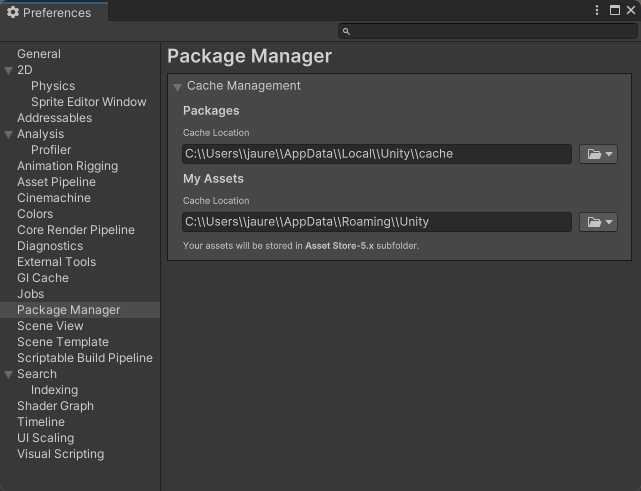Collapse the Search category in the sidebar
The height and width of the screenshot is (491, 641).
point(9,374)
